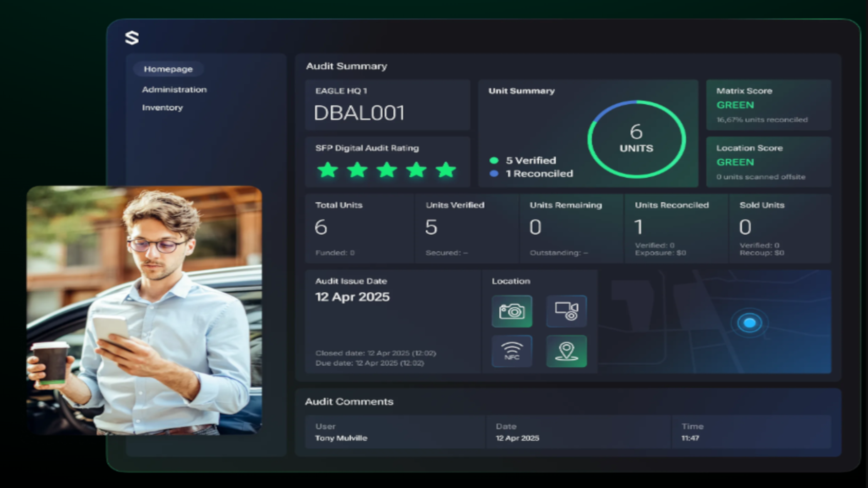Viewport: 868px width, 488px height.
Task: Open the Location Score card
Action: 768,162
